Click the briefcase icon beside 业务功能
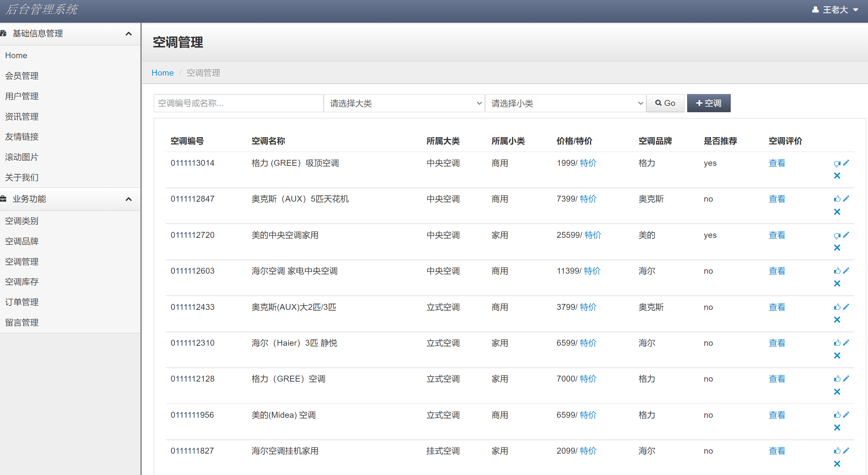Screen dimensions: 868x475 [x=3, y=199]
